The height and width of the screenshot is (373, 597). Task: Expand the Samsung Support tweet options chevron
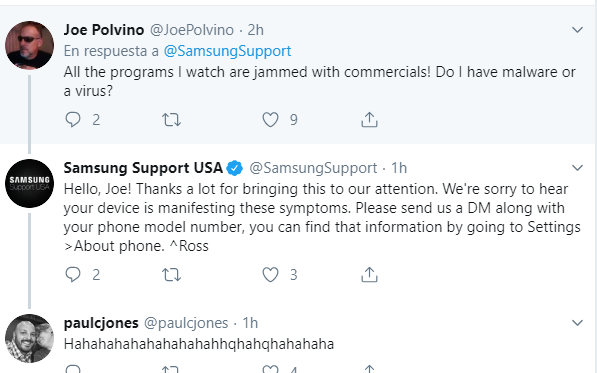pyautogui.click(x=578, y=167)
